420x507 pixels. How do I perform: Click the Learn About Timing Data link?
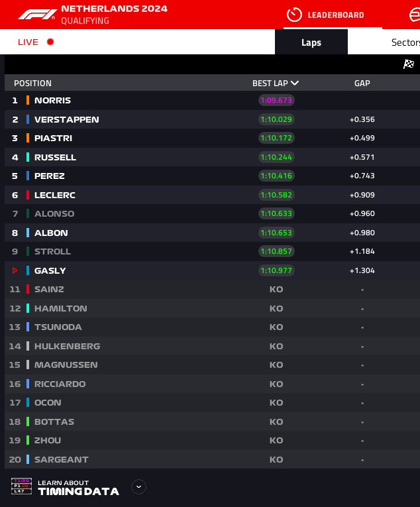tap(78, 488)
